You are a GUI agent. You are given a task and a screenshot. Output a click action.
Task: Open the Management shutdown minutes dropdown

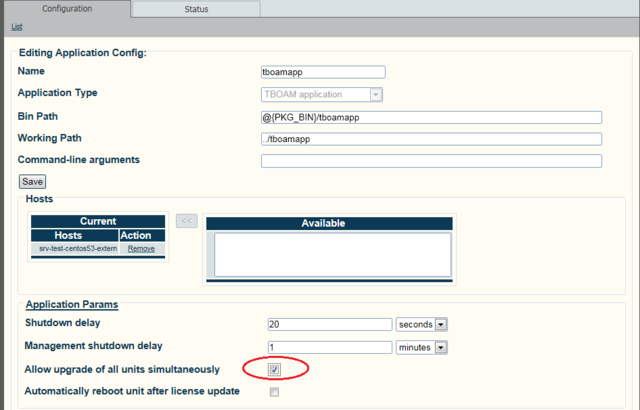pos(421,347)
